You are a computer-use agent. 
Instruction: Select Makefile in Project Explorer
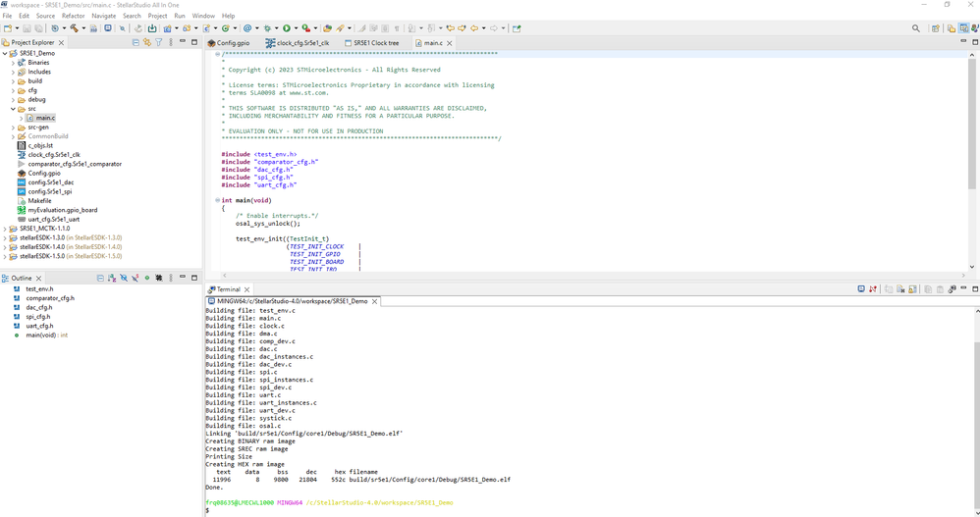tap(39, 201)
